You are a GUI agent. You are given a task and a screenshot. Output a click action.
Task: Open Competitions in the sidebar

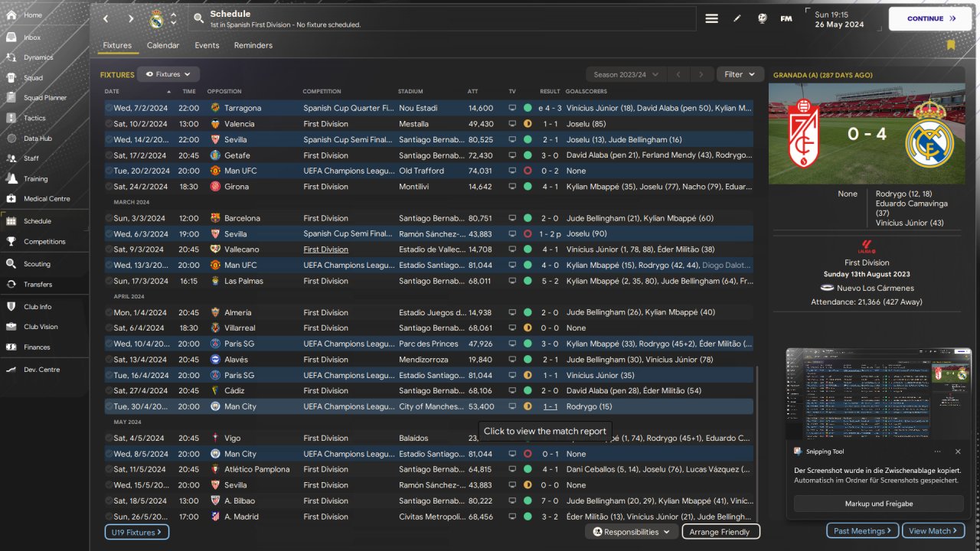44,241
